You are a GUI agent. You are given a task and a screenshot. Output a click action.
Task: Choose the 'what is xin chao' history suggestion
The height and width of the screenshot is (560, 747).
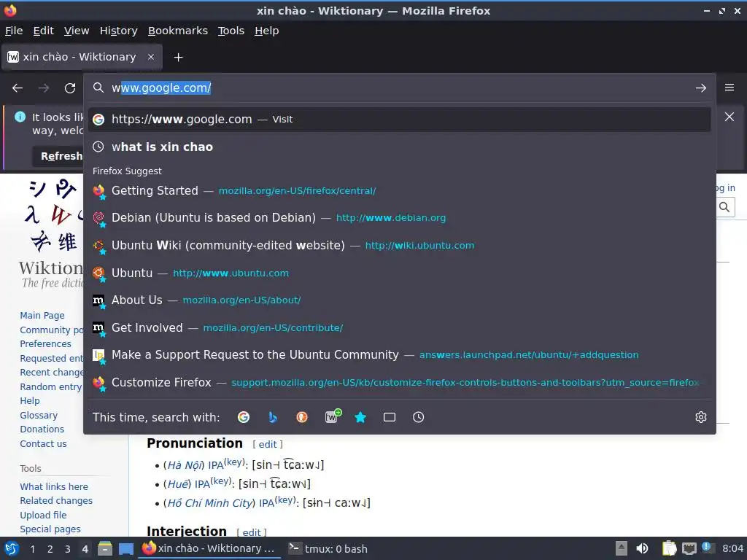399,147
